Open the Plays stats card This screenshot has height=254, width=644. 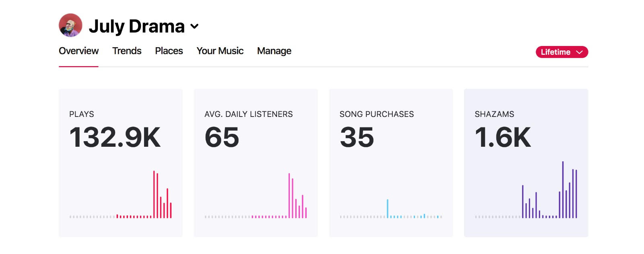(121, 163)
